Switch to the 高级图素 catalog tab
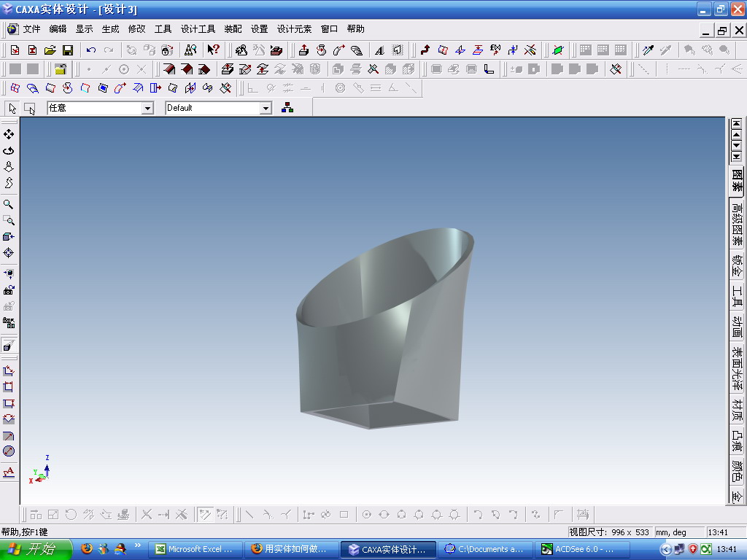The width and height of the screenshot is (747, 560). point(737,223)
